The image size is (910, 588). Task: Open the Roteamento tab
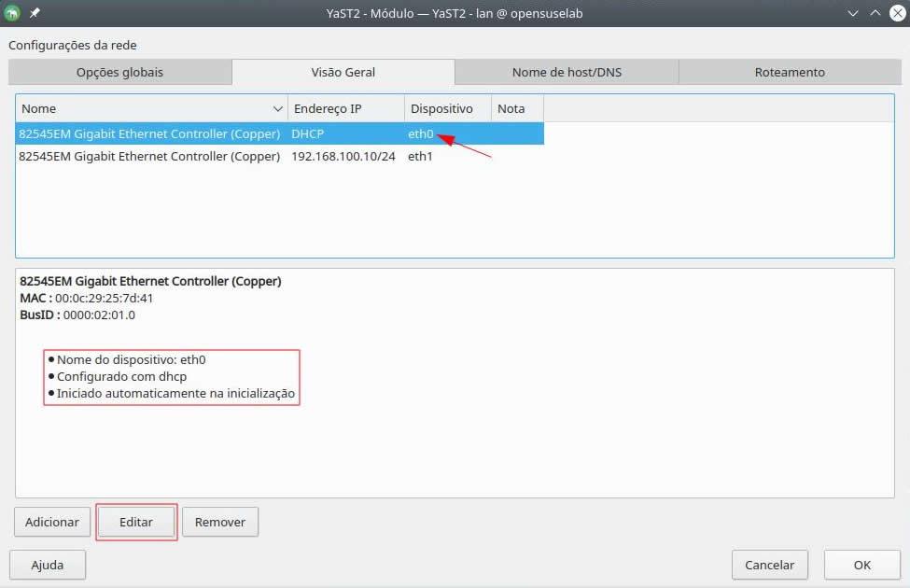790,72
